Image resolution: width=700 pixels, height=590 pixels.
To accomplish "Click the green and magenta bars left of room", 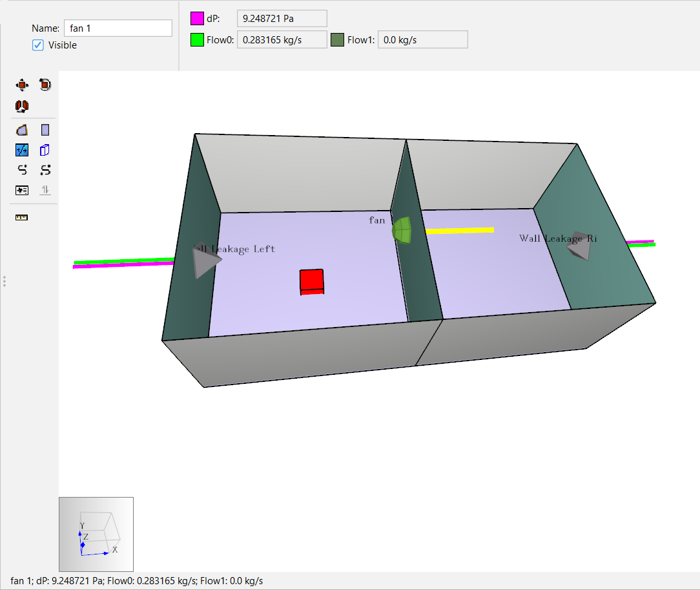I will coord(123,263).
